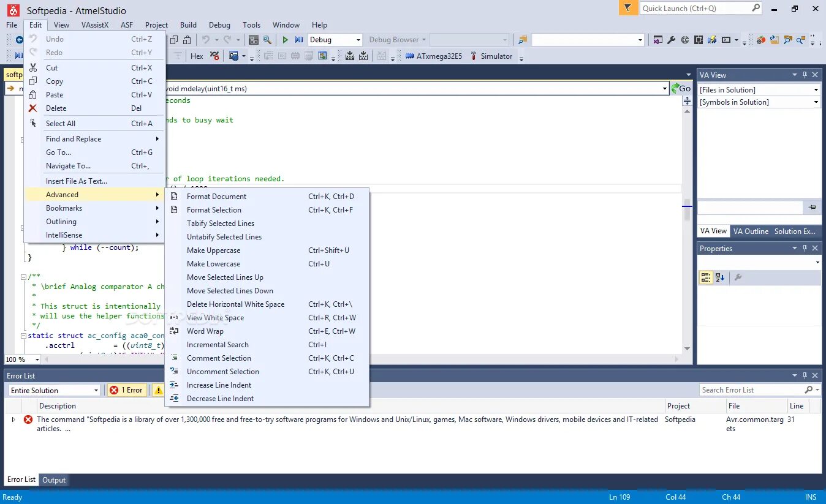Expand the error row disclosure triangle
Screen dimensions: 826x504
point(13,419)
